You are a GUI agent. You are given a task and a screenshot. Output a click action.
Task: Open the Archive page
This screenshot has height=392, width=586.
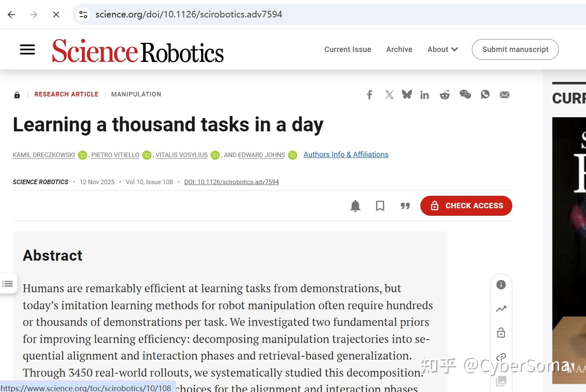399,49
